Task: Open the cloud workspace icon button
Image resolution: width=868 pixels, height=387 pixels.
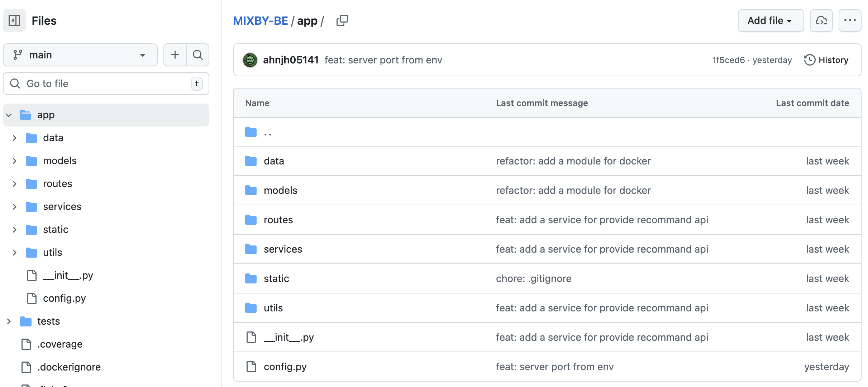Action: tap(821, 20)
